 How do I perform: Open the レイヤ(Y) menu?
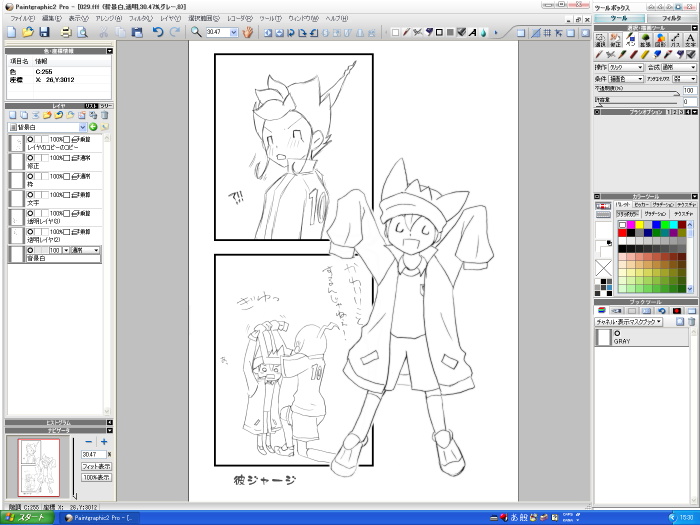coord(171,18)
